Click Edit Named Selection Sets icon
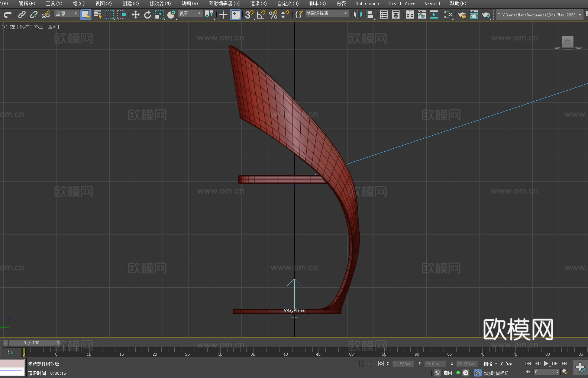Screen dimensions: 588x378 coord(299,14)
